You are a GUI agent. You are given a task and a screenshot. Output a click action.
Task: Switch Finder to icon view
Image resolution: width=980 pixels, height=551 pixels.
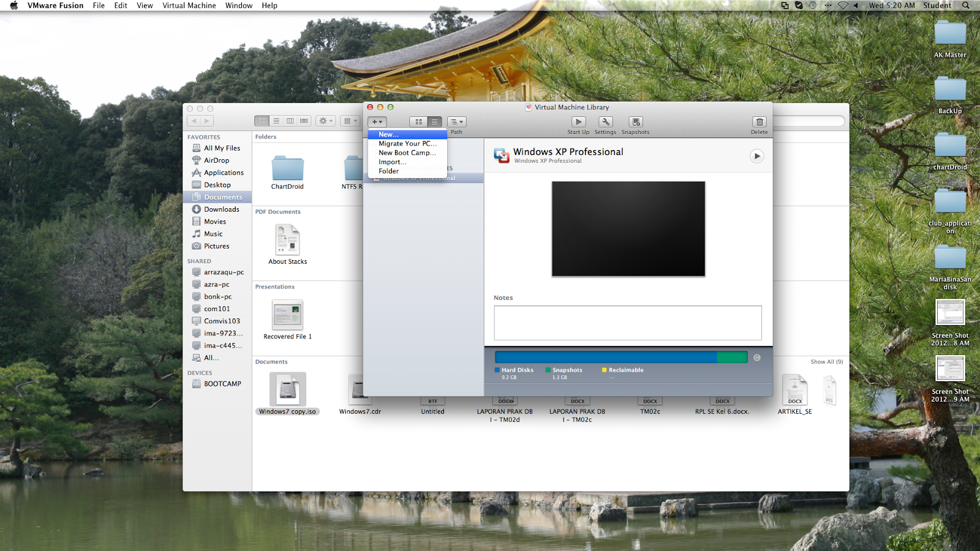click(x=262, y=121)
